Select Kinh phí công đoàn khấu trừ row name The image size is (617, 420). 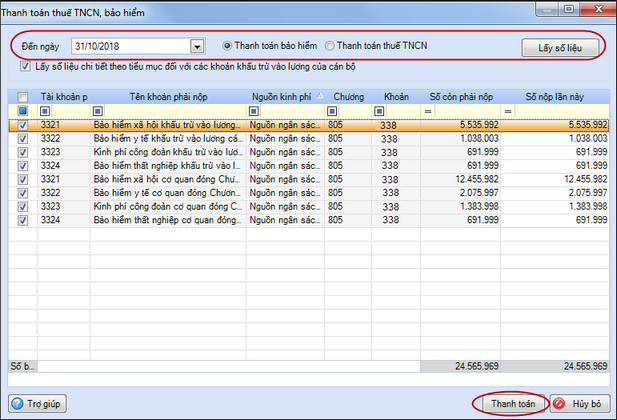tap(168, 152)
